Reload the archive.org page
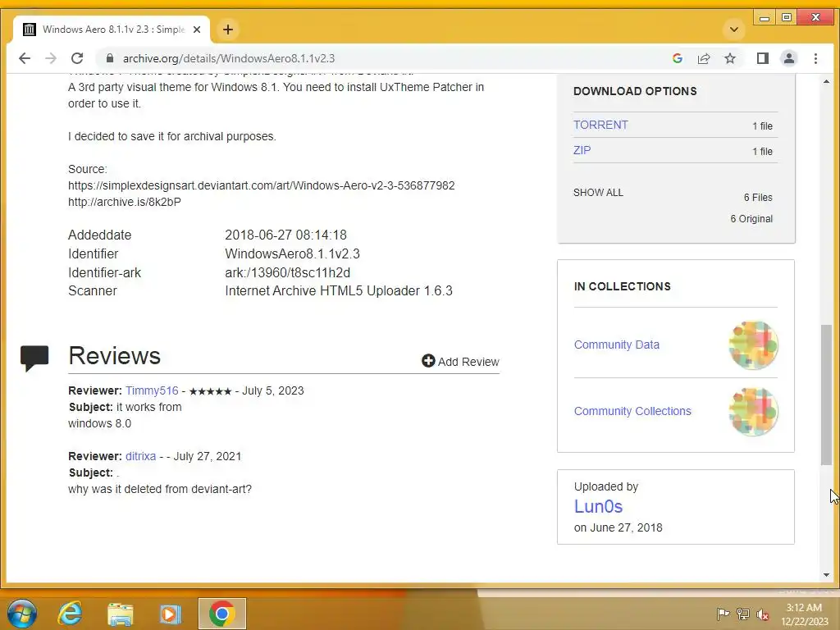840x630 pixels. pos(77,58)
